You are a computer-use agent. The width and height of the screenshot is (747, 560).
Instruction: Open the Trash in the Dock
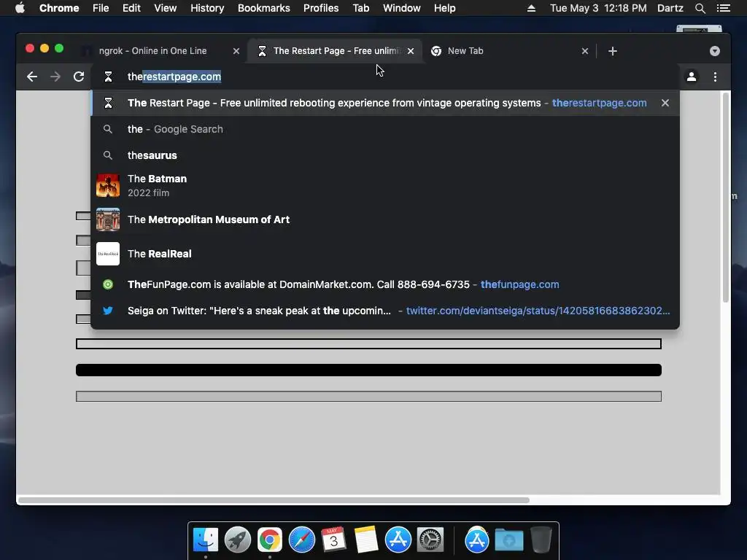coord(541,540)
